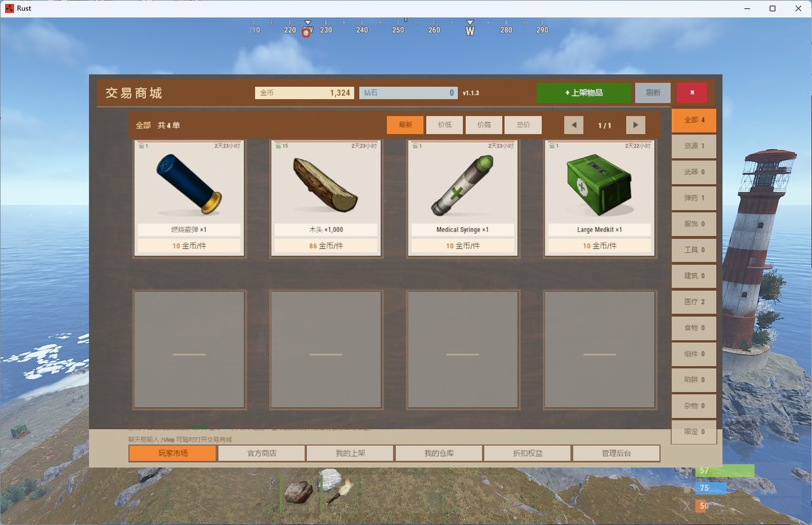Filter by 工具 category
The image size is (812, 525).
click(x=694, y=250)
